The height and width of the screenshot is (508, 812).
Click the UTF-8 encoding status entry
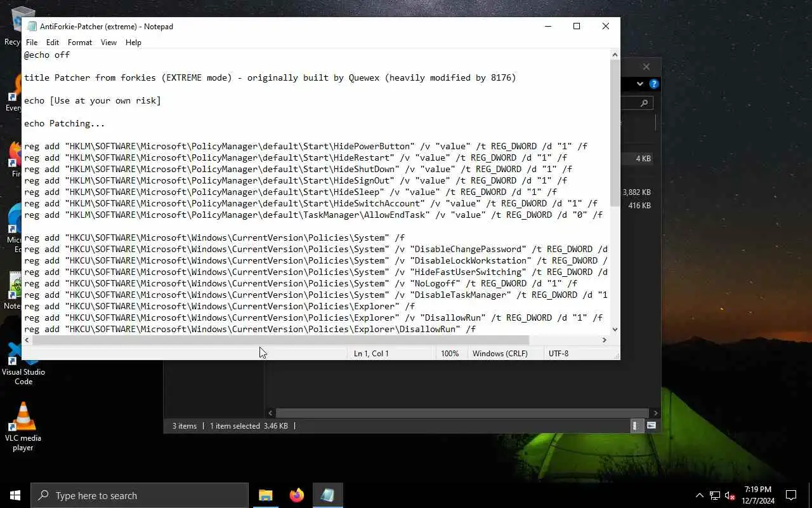point(558,354)
